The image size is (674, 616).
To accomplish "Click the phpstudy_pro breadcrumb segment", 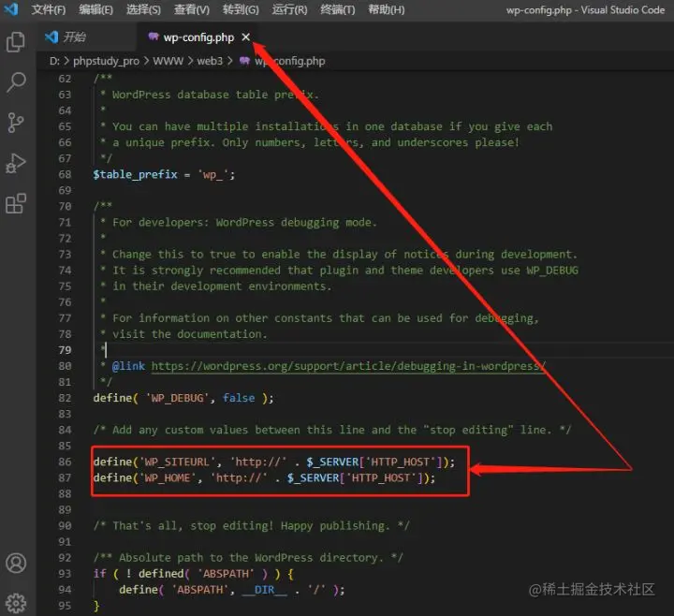I will [x=106, y=61].
